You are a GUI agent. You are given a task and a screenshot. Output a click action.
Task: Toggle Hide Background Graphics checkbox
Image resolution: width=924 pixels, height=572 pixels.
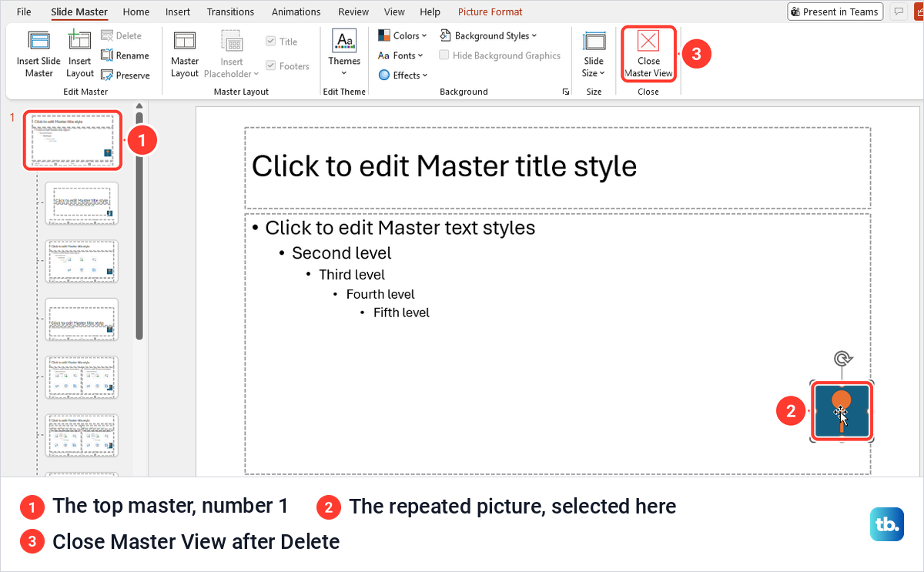(444, 55)
